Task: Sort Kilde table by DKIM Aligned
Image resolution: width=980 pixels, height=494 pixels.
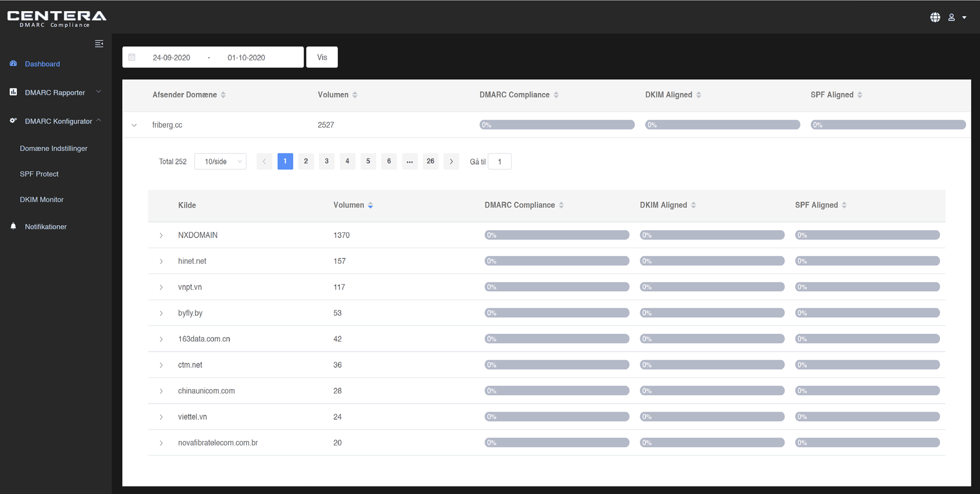Action: 693,206
